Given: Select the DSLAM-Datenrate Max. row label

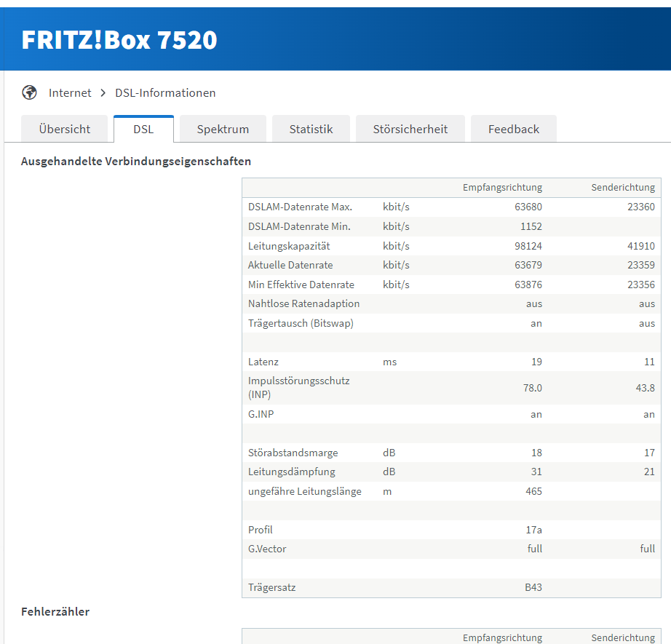Looking at the screenshot, I should [300, 207].
